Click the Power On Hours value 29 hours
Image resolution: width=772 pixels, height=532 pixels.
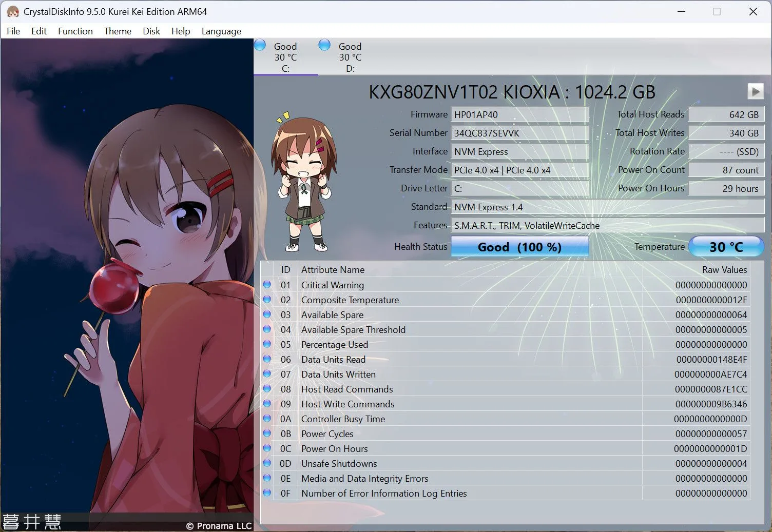click(726, 188)
